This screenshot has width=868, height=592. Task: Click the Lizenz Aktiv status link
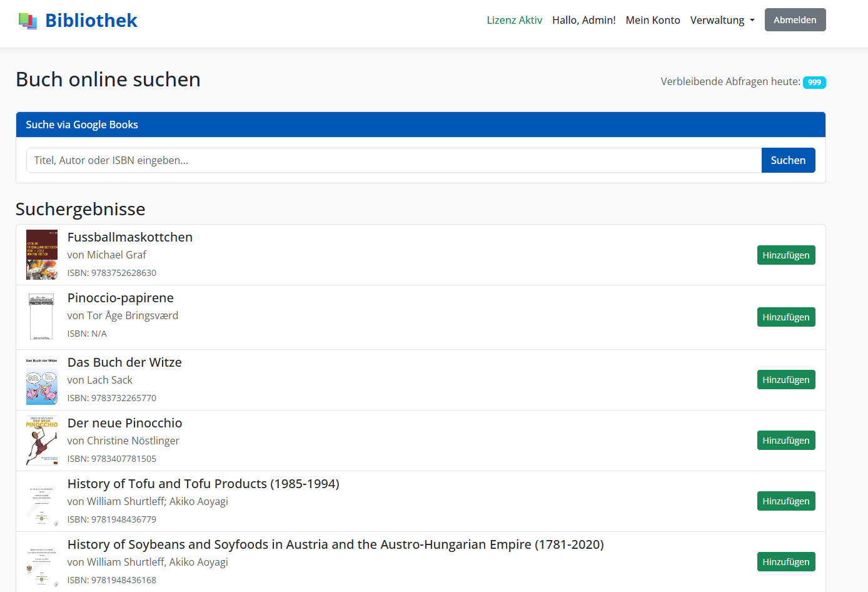pyautogui.click(x=515, y=19)
